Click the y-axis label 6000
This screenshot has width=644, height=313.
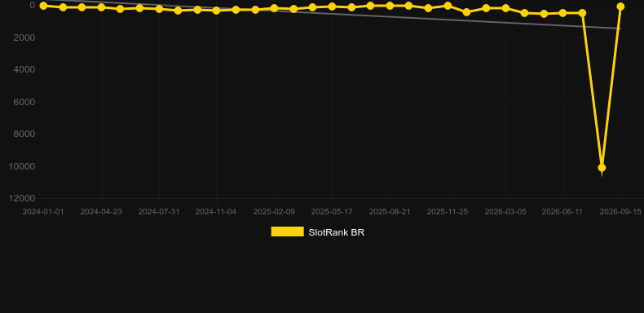[24, 102]
